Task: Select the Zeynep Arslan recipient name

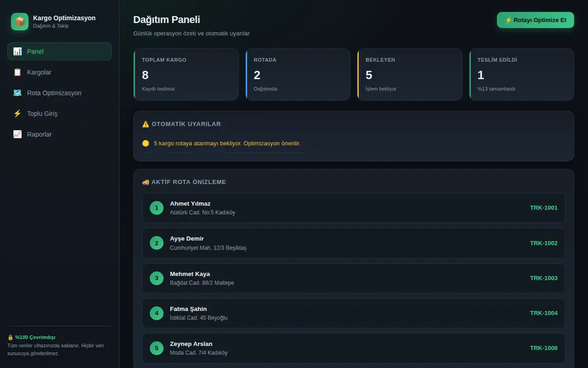Action: [x=191, y=344]
